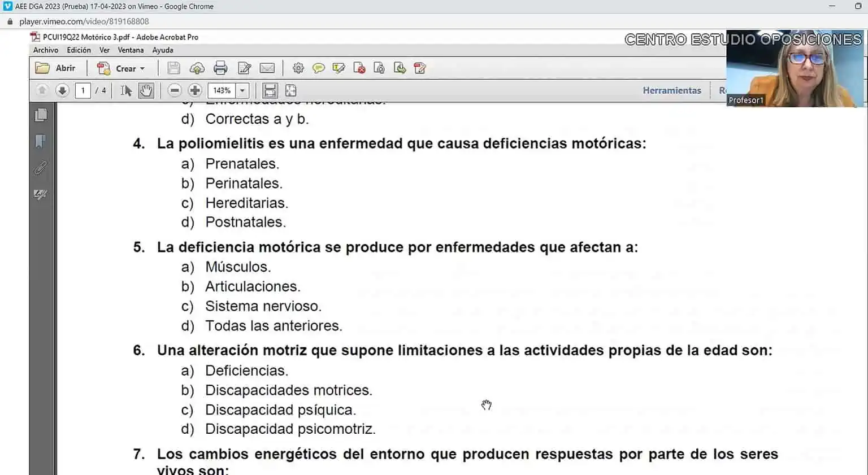
Task: Click answer text "Prenatales."
Action: click(x=242, y=164)
